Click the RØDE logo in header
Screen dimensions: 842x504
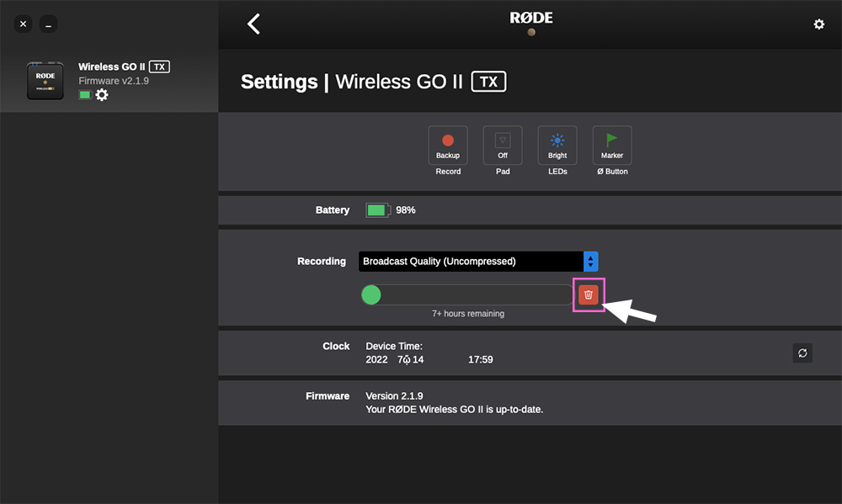[x=531, y=19]
